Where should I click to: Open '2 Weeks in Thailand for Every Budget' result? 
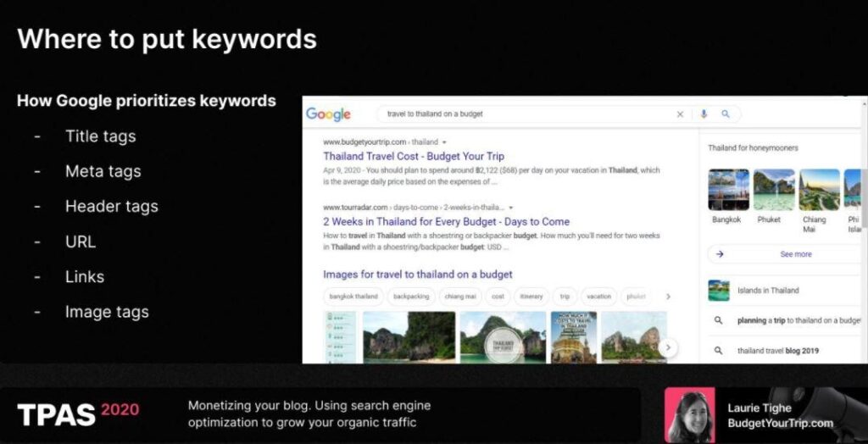tap(446, 221)
